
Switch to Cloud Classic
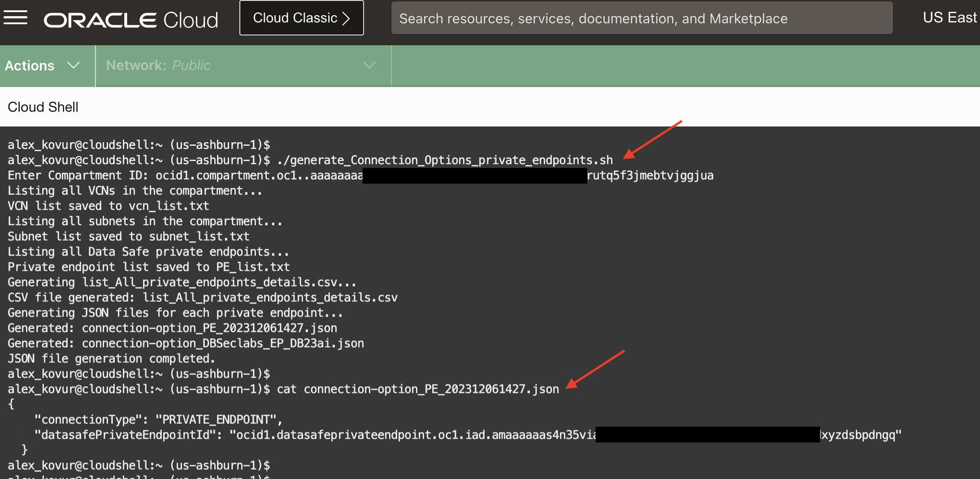[x=302, y=18]
